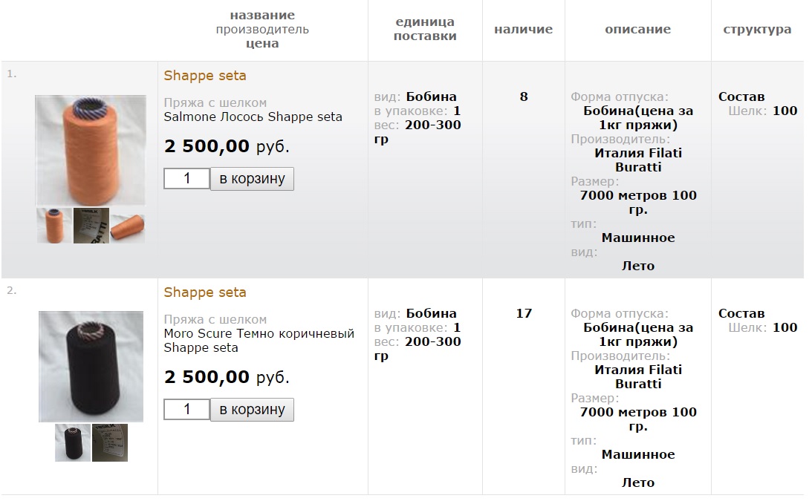Select small dark bobbin thumbnail
Screen dimensions: 812x504
coord(73,442)
